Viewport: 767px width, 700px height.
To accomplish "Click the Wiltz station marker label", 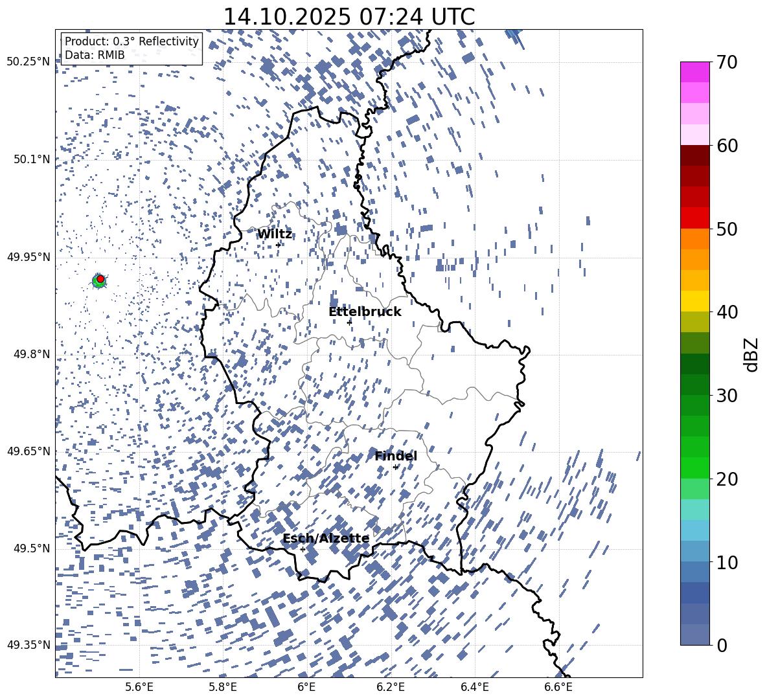I will tap(275, 234).
